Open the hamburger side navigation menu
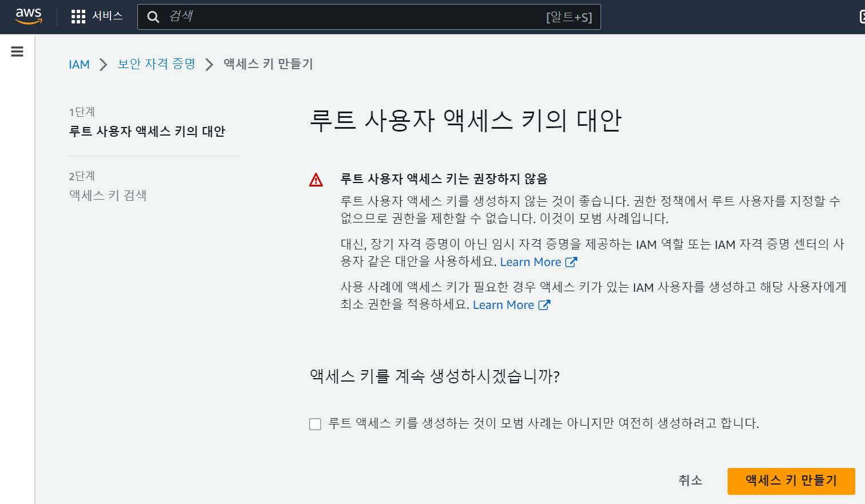865x504 pixels. point(17,51)
